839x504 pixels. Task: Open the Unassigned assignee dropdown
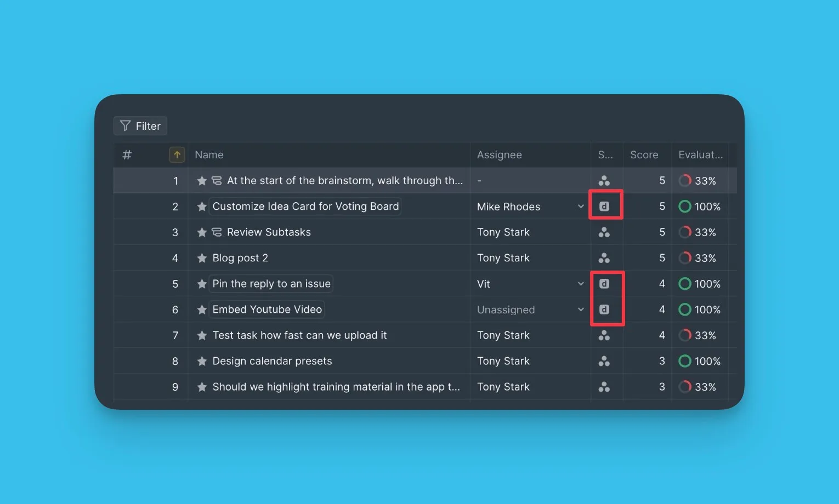pos(580,310)
